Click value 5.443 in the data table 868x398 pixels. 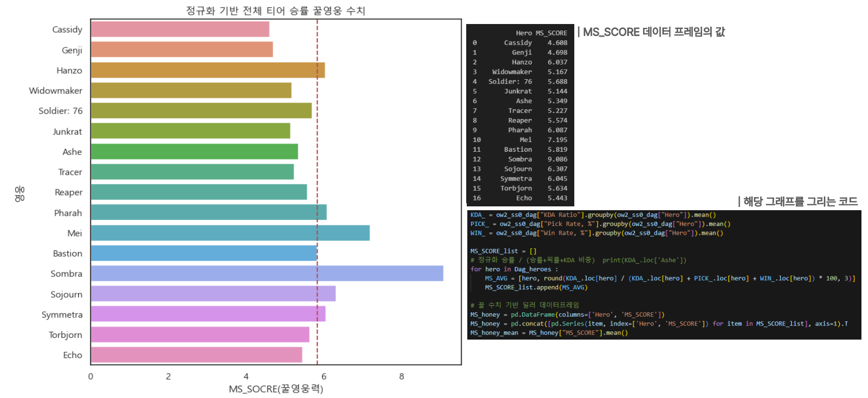[x=557, y=198]
